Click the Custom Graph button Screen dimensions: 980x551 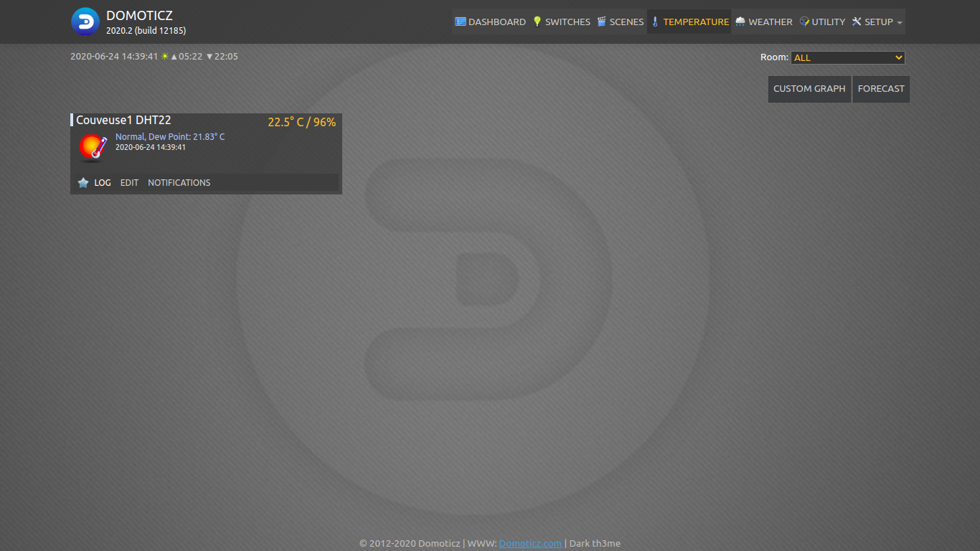pos(809,89)
